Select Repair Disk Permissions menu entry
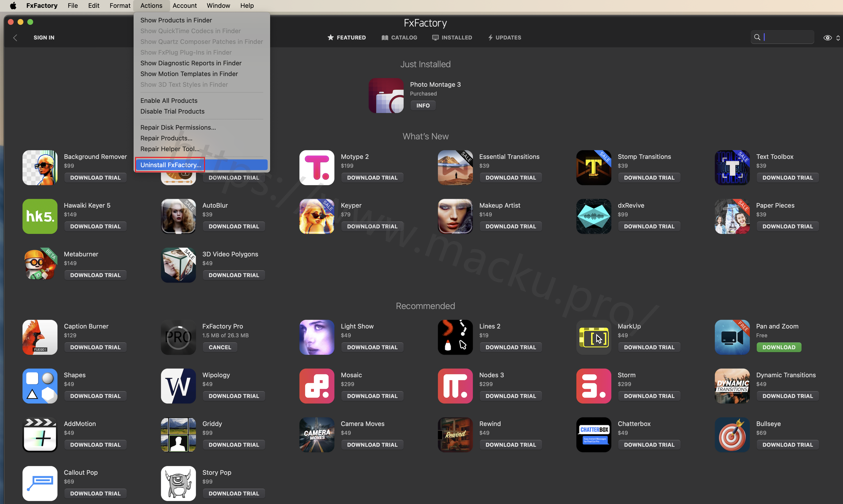 pyautogui.click(x=201, y=127)
